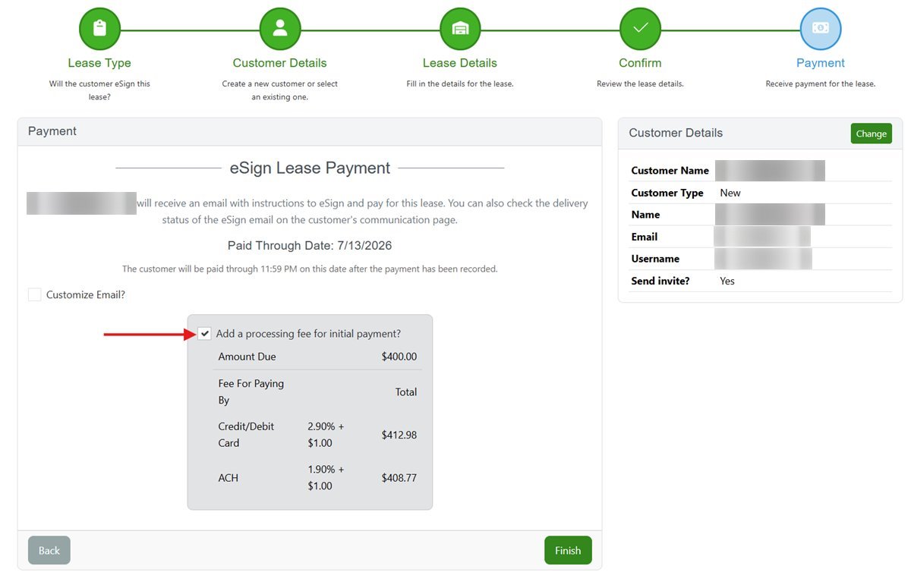Uncheck Add a processing fee checkbox
Screen dimensions: 911x588
204,334
